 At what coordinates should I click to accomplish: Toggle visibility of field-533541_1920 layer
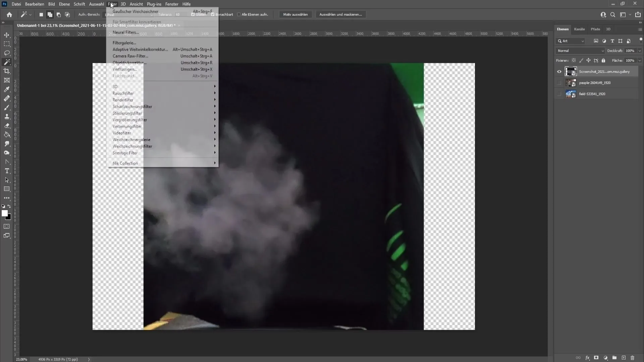point(559,93)
